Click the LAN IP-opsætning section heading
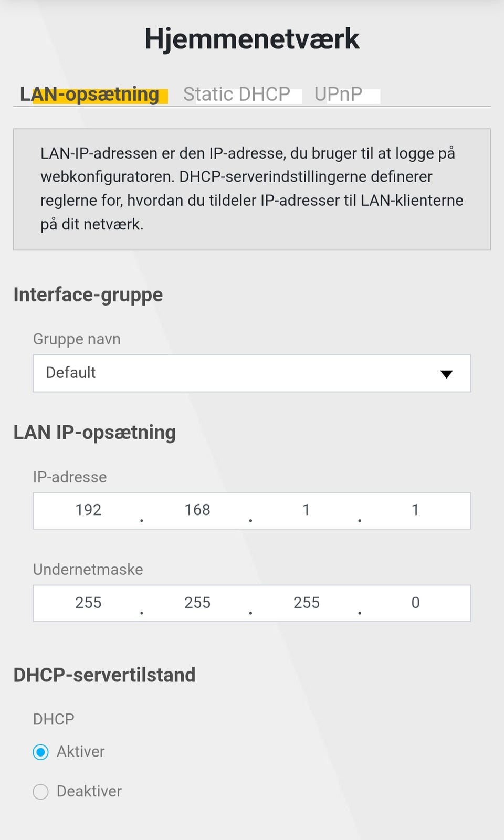504x840 pixels. 94,433
